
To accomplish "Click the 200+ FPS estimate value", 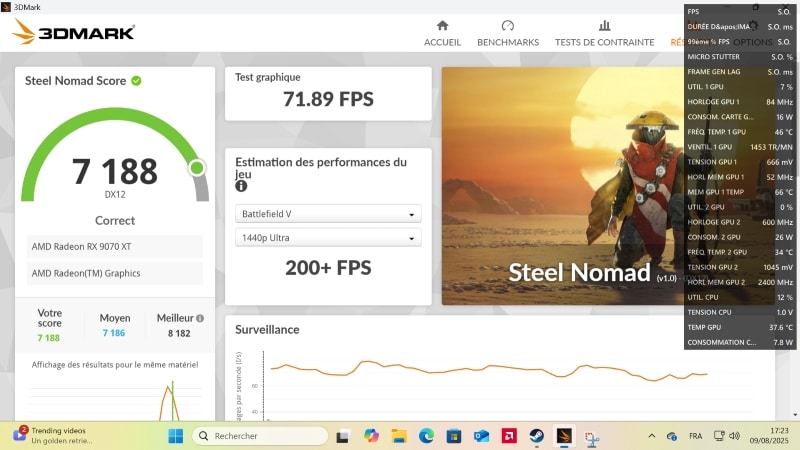I will pos(328,268).
